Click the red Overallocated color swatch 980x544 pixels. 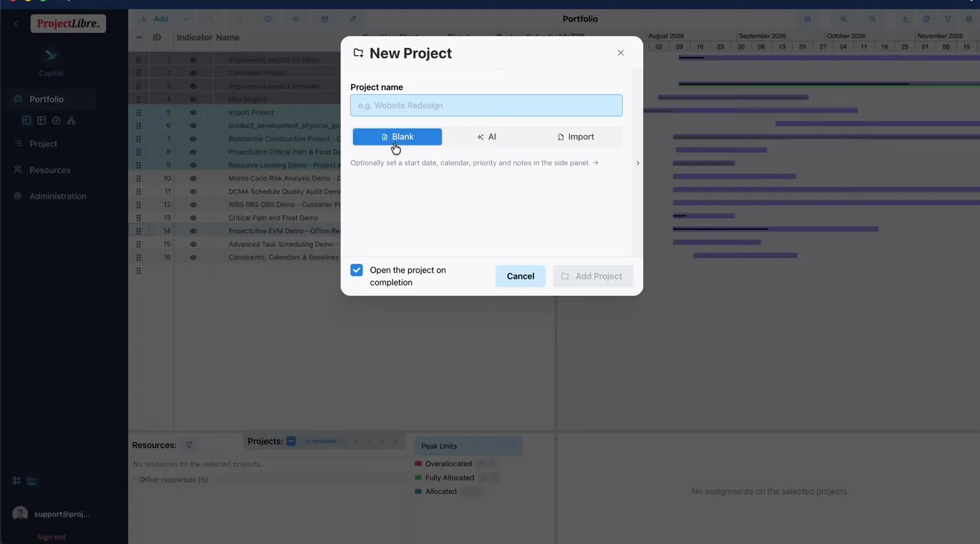pyautogui.click(x=418, y=464)
